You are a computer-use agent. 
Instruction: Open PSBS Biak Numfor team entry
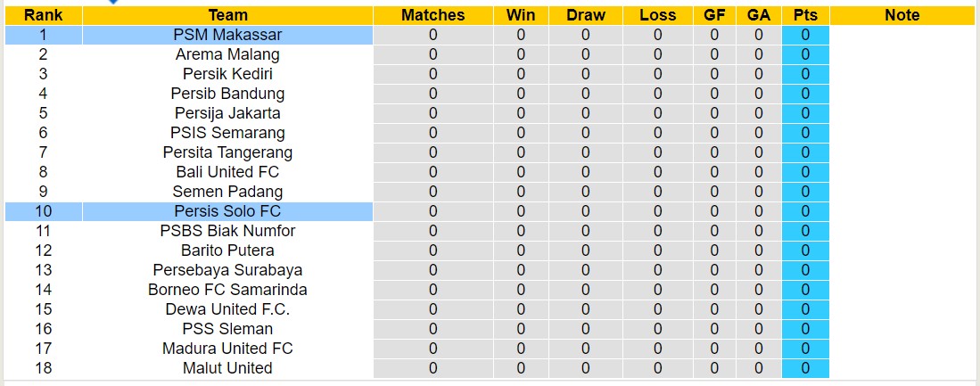tap(227, 231)
